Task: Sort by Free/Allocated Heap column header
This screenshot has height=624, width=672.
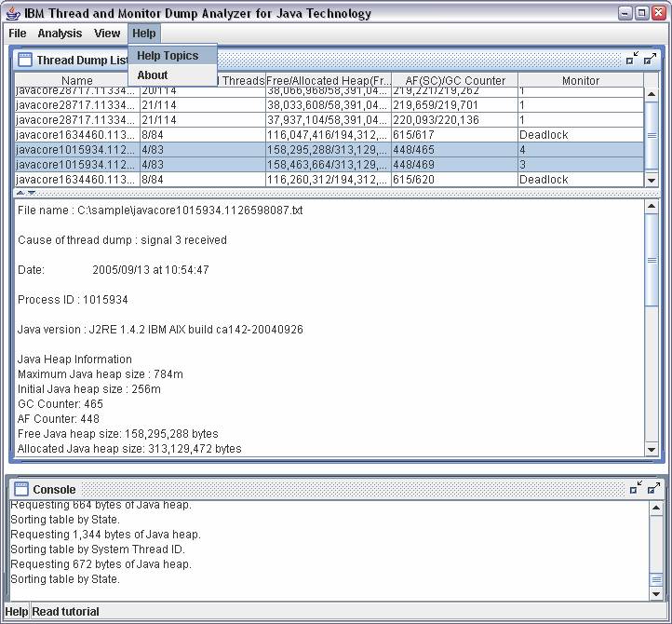Action: [x=329, y=80]
